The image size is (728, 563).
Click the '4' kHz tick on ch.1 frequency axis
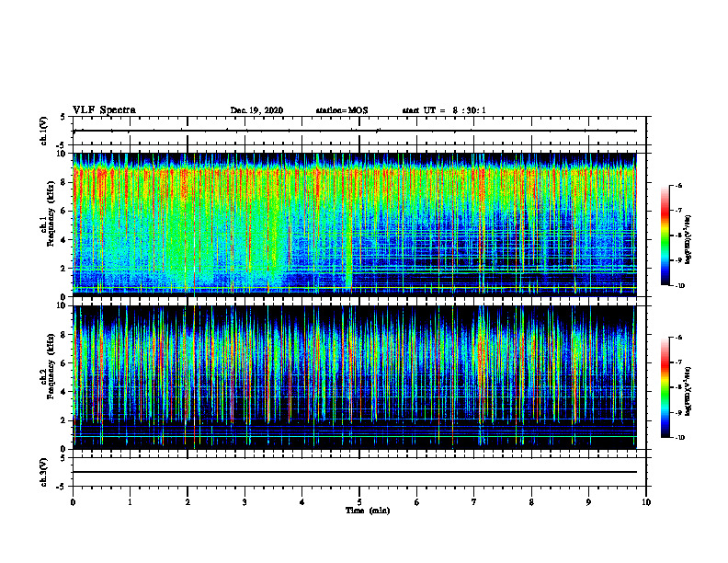coord(63,240)
